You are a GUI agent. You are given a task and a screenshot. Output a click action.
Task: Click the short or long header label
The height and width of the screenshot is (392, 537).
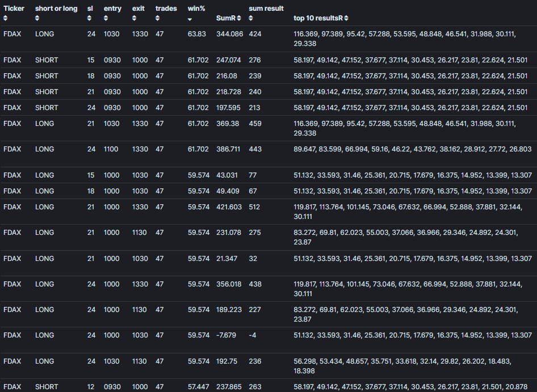(x=56, y=9)
